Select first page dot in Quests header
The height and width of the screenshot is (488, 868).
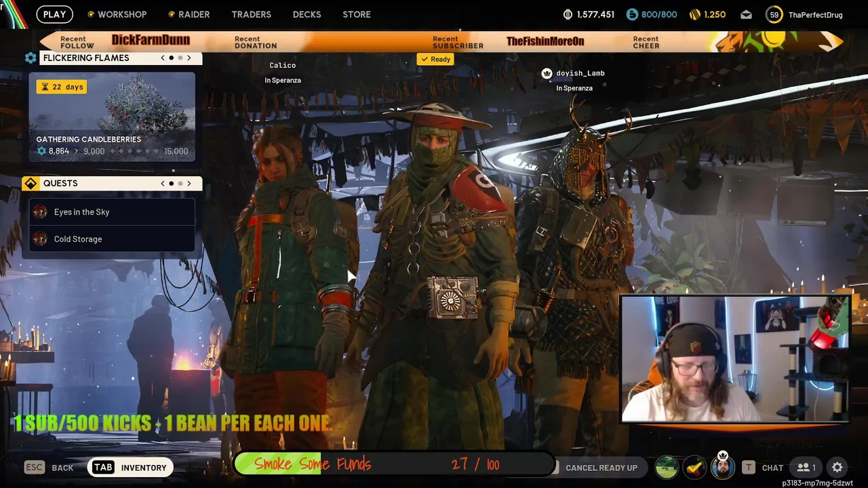172,183
